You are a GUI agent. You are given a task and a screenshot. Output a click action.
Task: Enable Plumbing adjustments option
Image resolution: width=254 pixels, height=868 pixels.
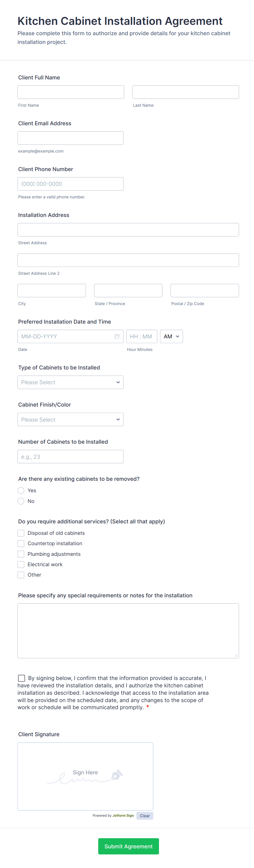(x=21, y=554)
